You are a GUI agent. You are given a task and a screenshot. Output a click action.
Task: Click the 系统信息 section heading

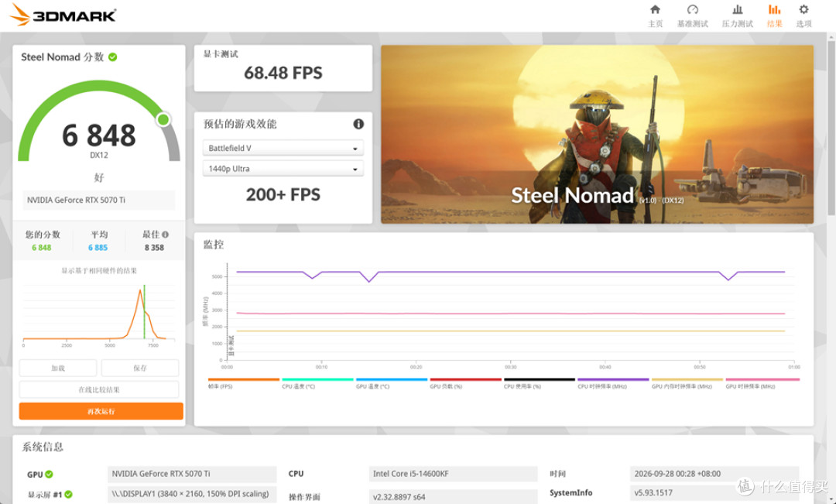pyautogui.click(x=43, y=447)
